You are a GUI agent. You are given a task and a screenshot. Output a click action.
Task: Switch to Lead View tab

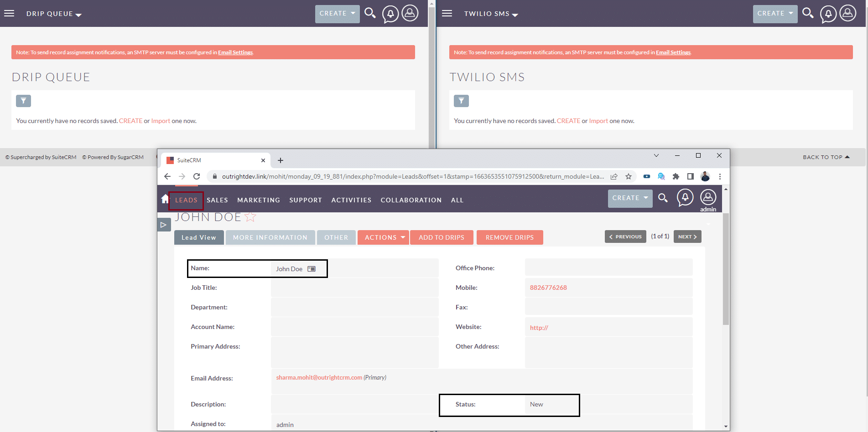[199, 237]
